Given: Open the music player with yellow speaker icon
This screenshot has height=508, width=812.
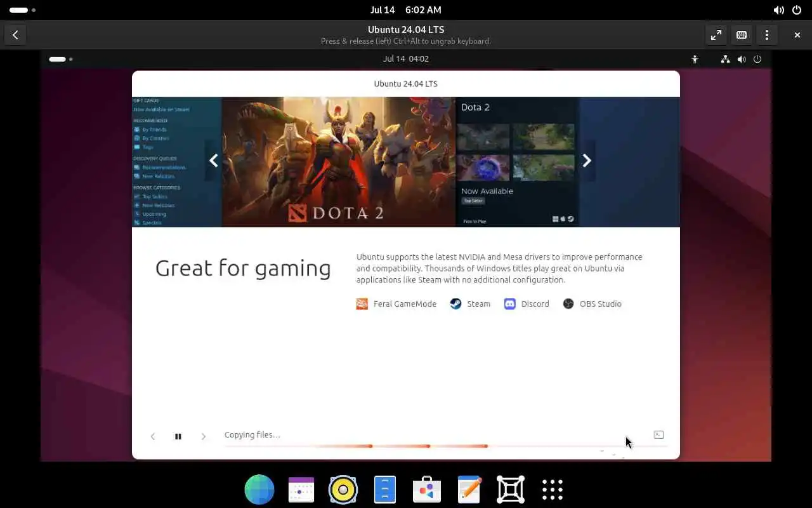Looking at the screenshot, I should [x=343, y=490].
